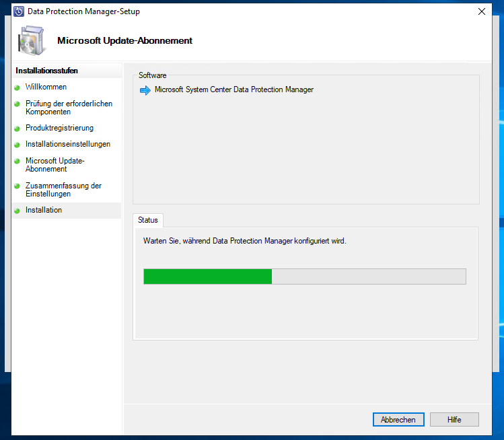Screen dimensions: 504x440
Task: Select the Installationseinstellungen step
Action: point(68,144)
